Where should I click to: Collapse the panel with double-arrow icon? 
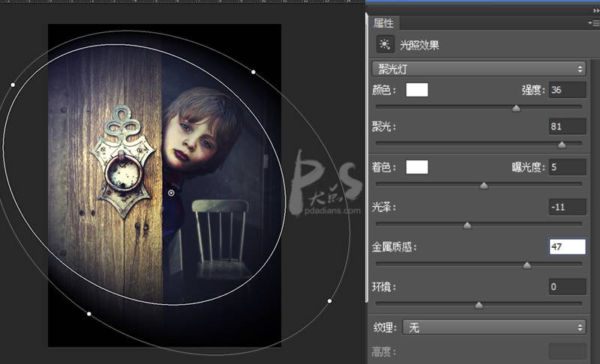point(595,10)
